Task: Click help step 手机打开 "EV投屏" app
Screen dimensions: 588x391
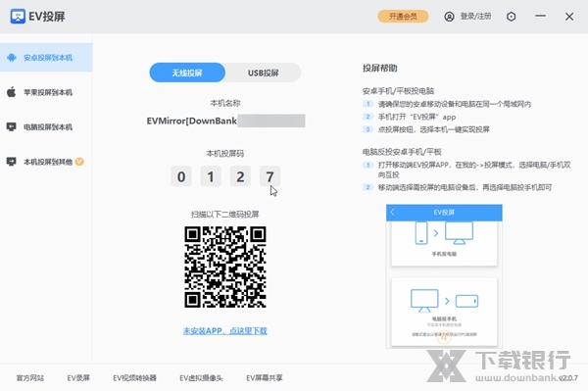Action: coord(416,117)
